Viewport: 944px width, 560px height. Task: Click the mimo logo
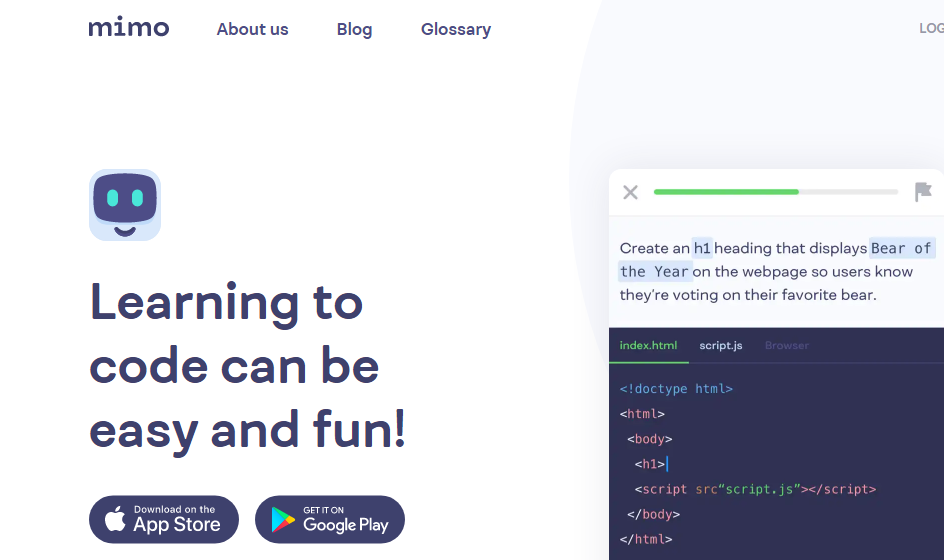pos(128,28)
